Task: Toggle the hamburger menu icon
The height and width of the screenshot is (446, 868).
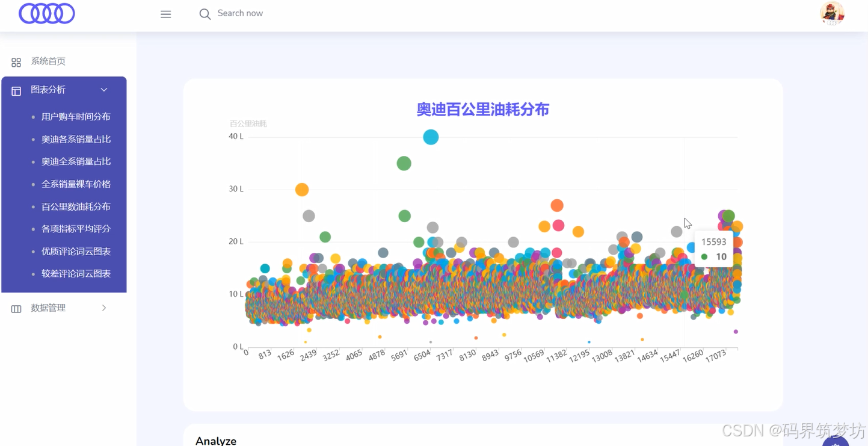Action: click(x=166, y=14)
